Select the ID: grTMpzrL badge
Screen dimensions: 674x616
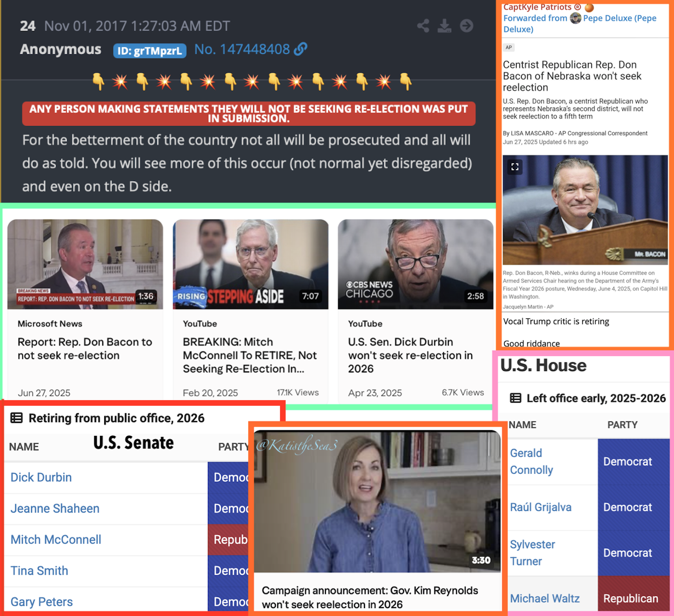click(150, 51)
